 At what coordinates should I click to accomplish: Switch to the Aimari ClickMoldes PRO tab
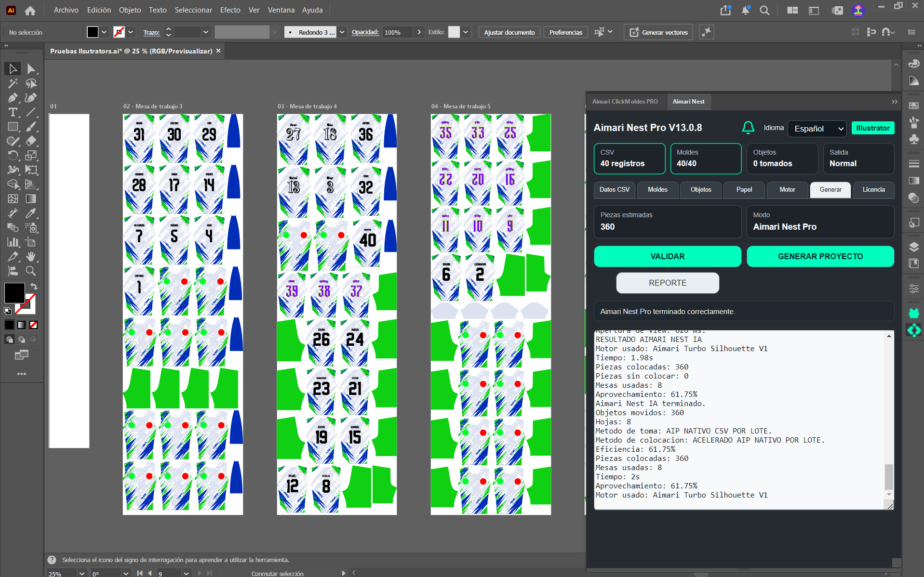[625, 102]
